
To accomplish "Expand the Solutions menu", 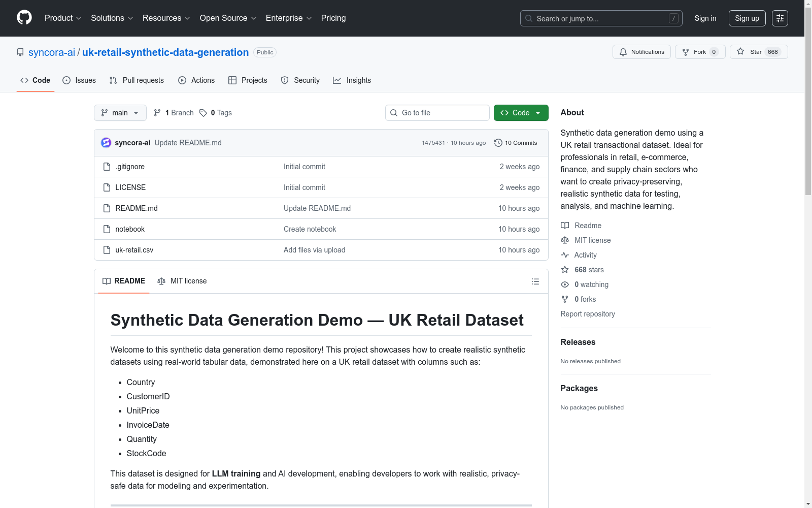I will pyautogui.click(x=112, y=18).
